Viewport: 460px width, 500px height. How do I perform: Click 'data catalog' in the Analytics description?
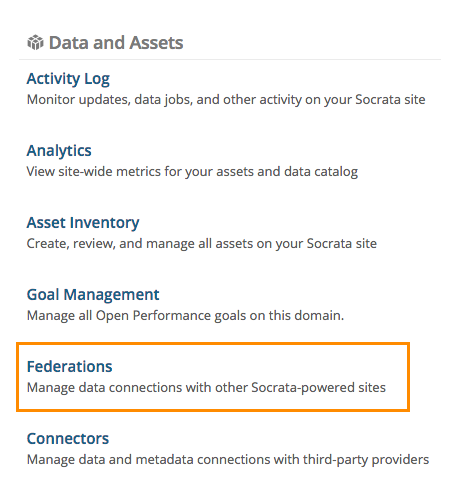[321, 172]
